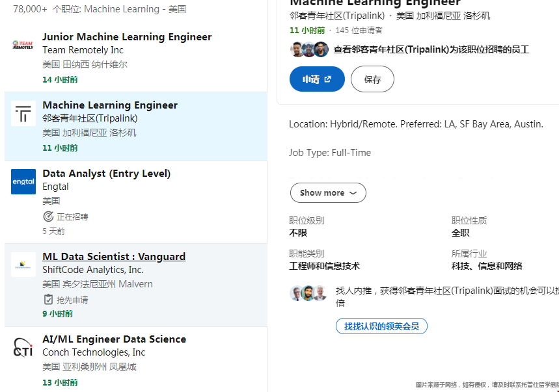Image resolution: width=559 pixels, height=392 pixels.
Task: Click 查看邻客青年社区(Tripalink)为该职位招聘的员工 link
Action: click(x=431, y=49)
